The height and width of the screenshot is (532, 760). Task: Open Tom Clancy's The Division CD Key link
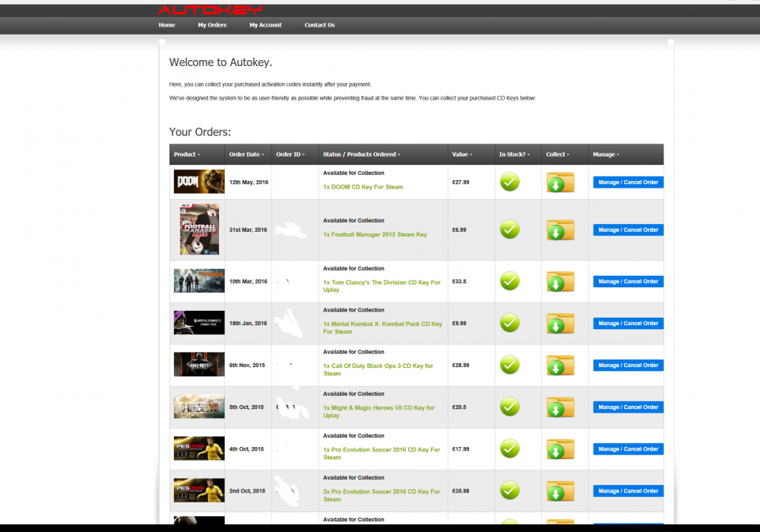[x=382, y=286]
